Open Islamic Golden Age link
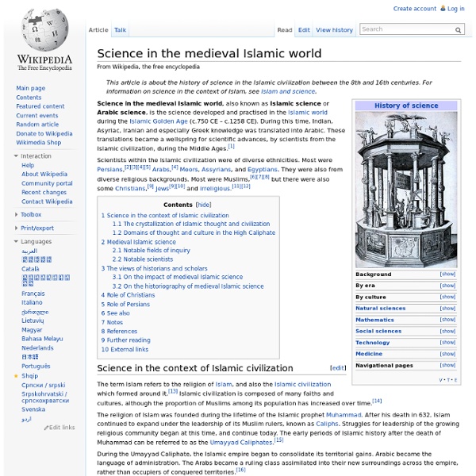 click(x=159, y=121)
